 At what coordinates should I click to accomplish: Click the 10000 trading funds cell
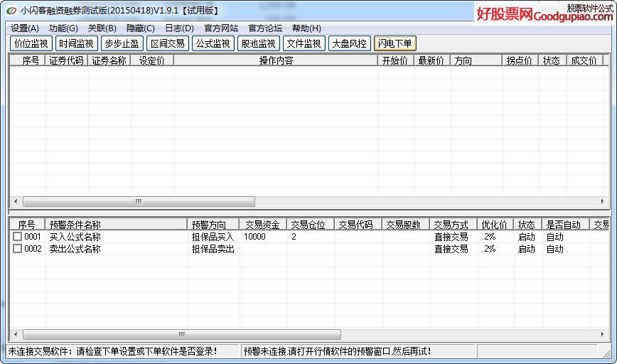point(254,237)
